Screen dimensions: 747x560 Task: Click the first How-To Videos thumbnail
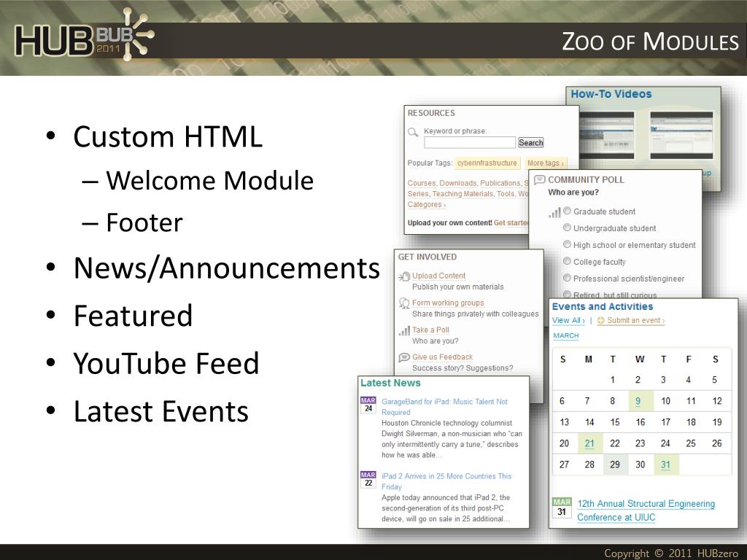[606, 136]
